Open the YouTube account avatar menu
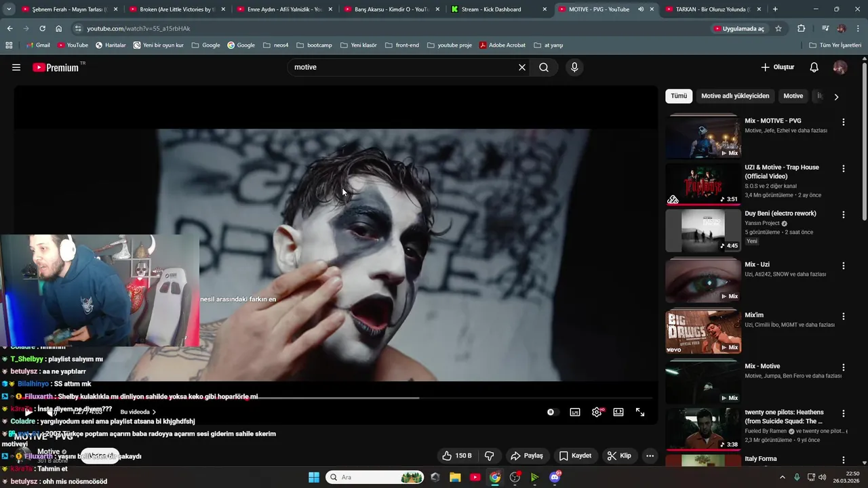This screenshot has width=868, height=488. 840,67
